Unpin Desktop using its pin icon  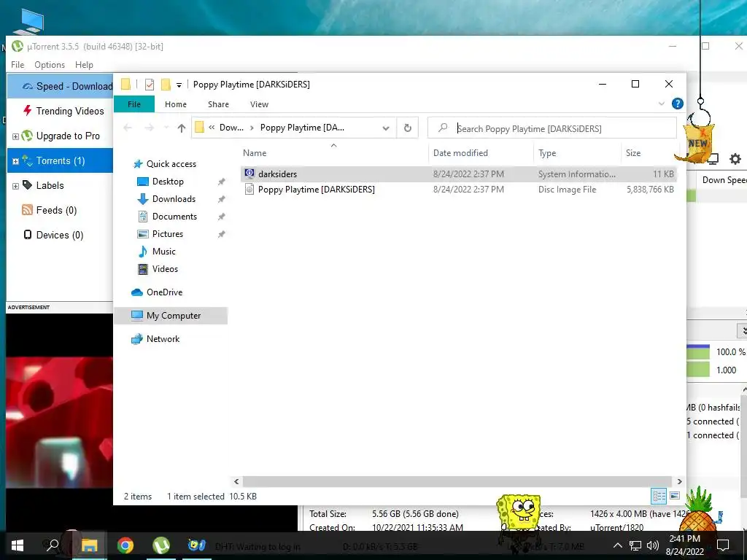tap(221, 182)
